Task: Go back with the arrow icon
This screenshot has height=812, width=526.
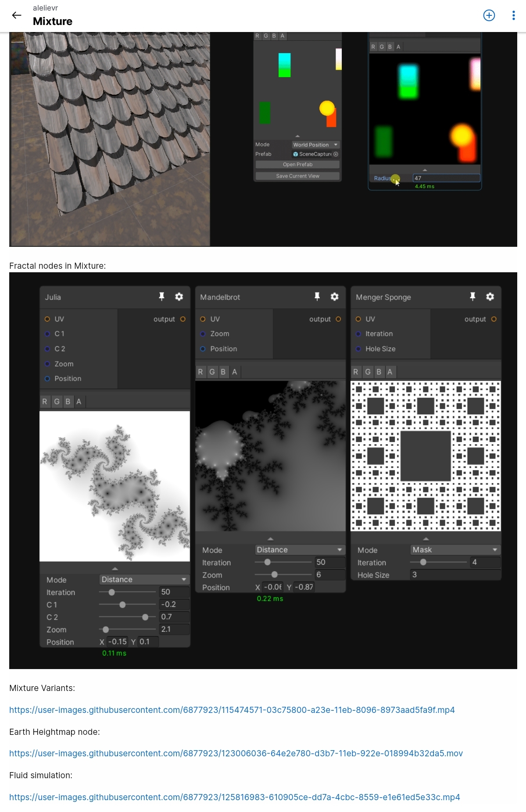Action: pos(17,15)
